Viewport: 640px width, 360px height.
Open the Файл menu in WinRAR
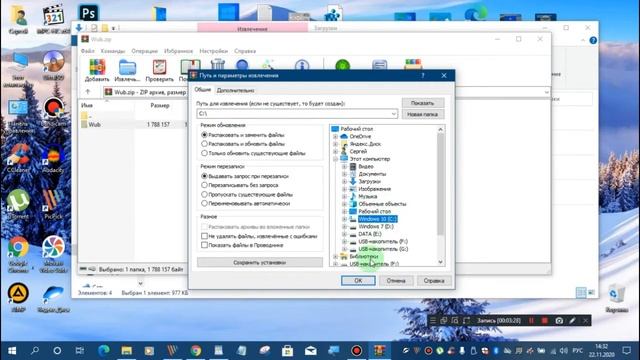(87, 51)
